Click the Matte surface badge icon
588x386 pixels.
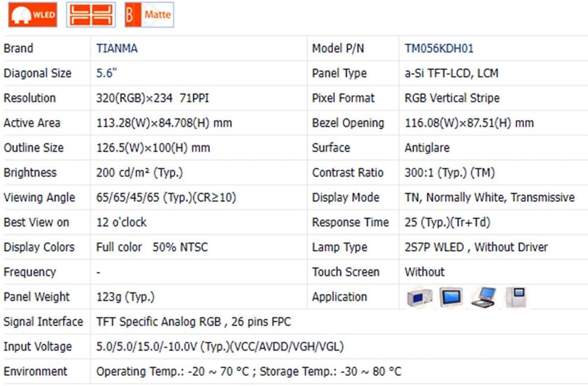[x=149, y=15]
